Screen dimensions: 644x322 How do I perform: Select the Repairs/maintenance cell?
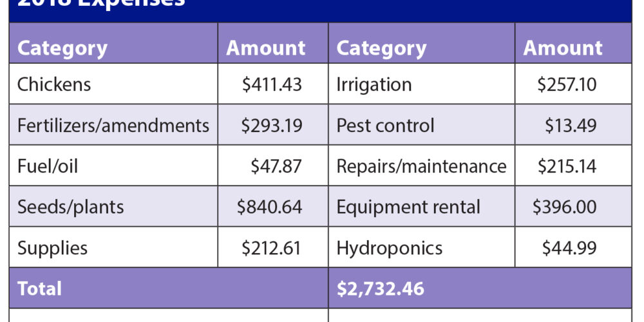coord(422,166)
